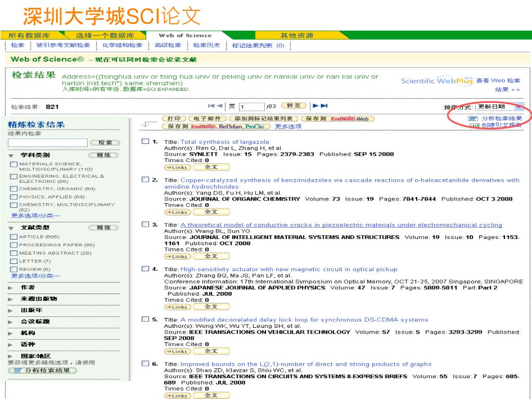Tick the checkbox for result 3
The width and height of the screenshot is (532, 399).
[145, 224]
